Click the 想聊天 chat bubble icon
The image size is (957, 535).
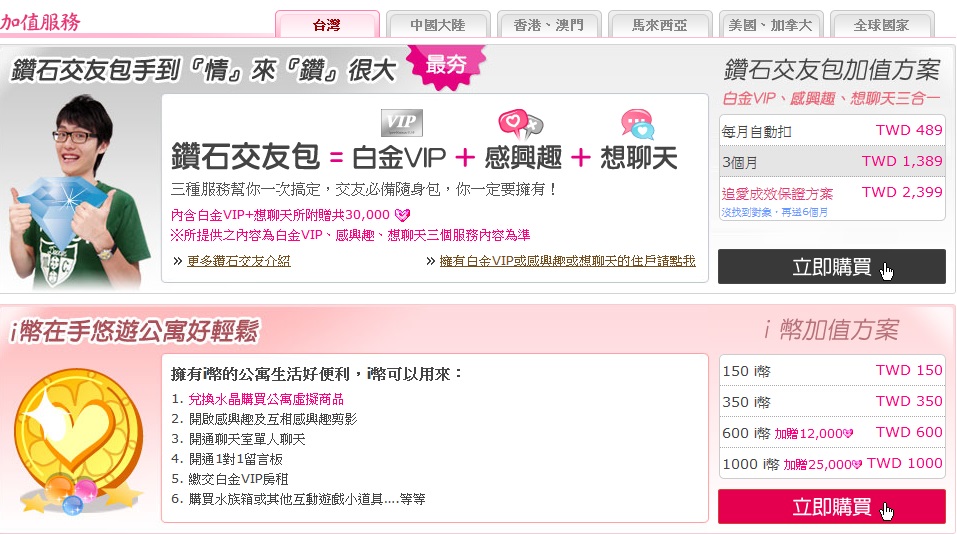pos(637,124)
